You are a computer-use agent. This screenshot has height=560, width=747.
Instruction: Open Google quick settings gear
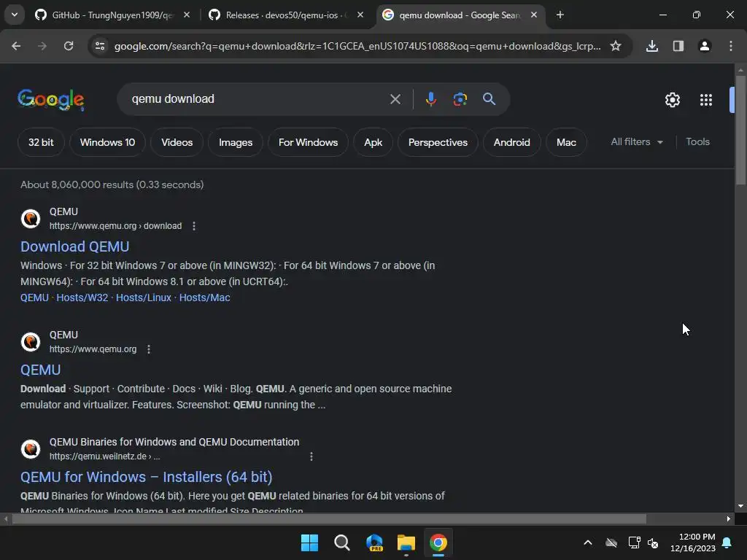tap(672, 100)
